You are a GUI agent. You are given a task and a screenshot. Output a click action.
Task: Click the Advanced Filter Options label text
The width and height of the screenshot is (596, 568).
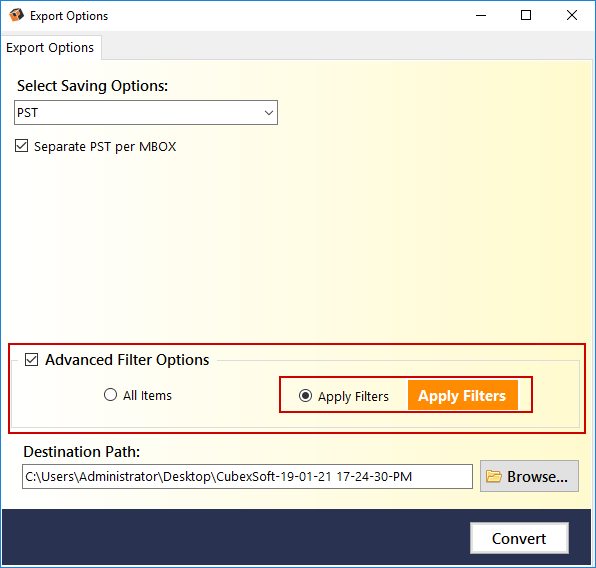point(127,360)
